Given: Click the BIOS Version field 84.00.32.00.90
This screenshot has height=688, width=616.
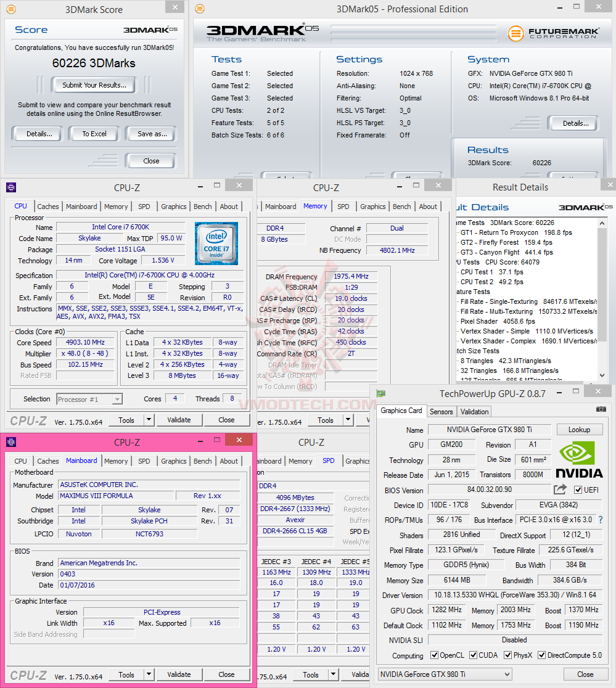Looking at the screenshot, I should (489, 489).
